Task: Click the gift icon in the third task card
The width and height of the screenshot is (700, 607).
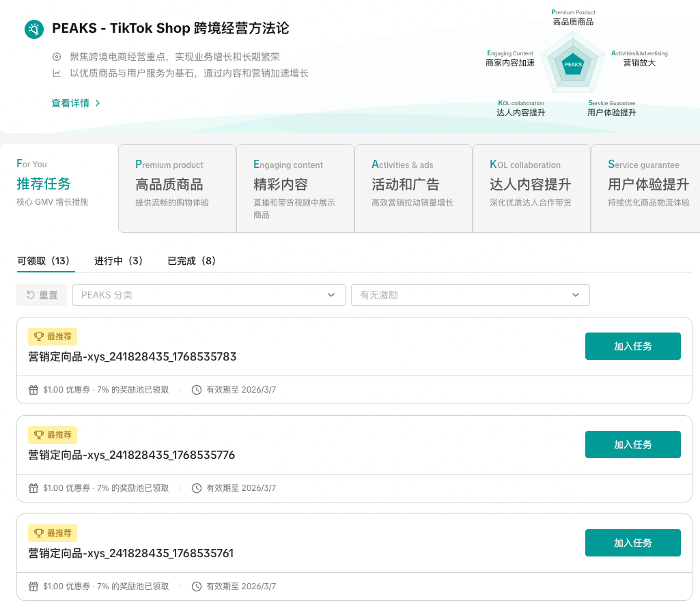Action: pos(33,587)
